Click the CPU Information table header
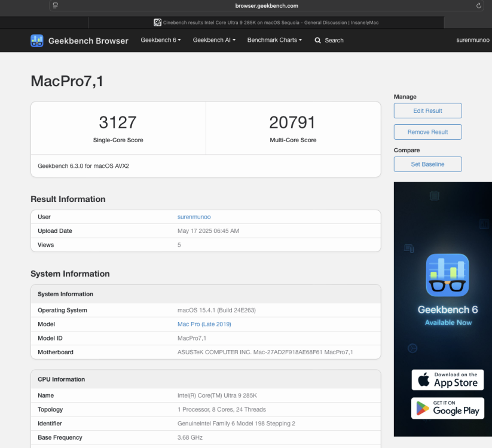This screenshot has height=448, width=492. 206,379
